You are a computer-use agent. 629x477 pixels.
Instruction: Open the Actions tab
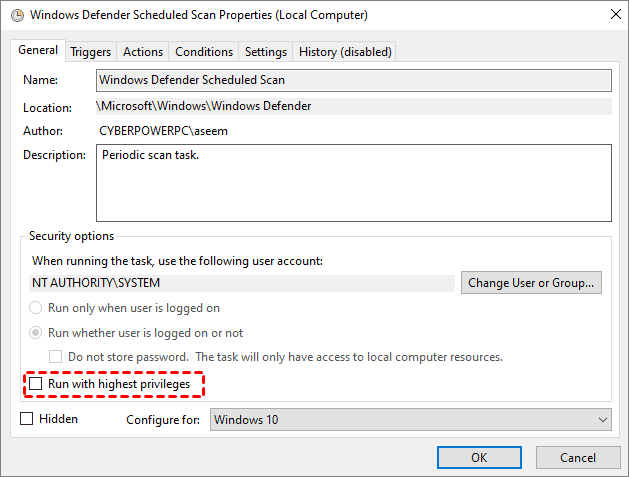tap(143, 52)
